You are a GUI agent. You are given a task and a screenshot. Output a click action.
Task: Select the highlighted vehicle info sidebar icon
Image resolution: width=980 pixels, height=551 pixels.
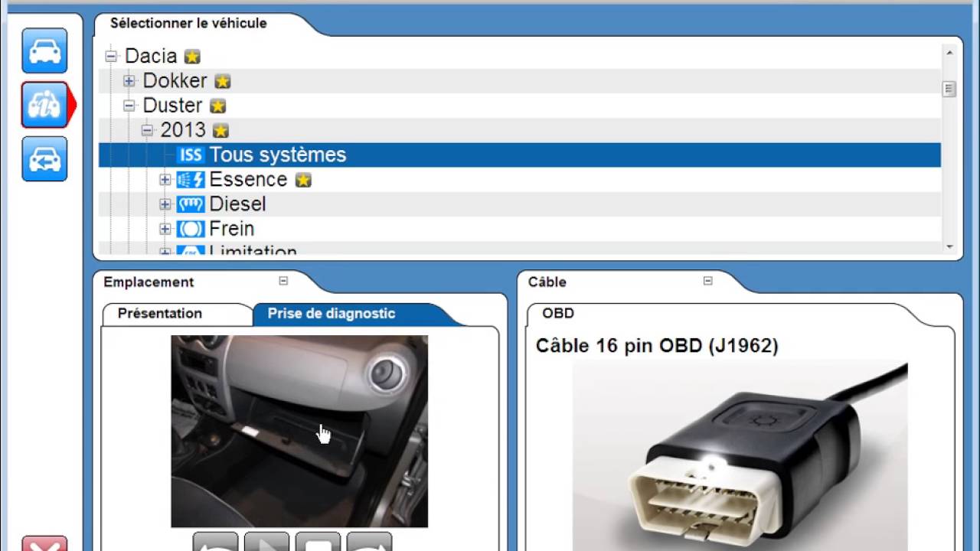coord(44,104)
